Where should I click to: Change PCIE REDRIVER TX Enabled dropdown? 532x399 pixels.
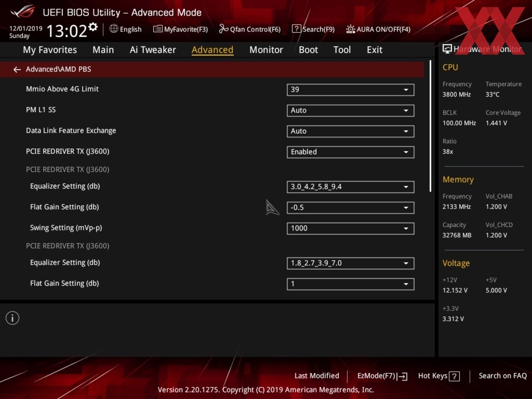pyautogui.click(x=350, y=152)
